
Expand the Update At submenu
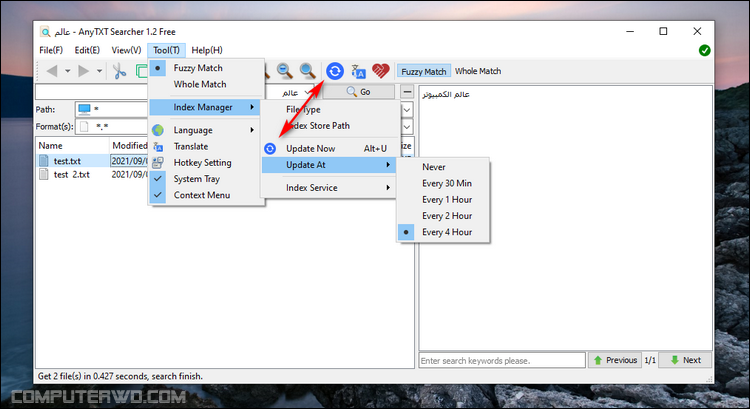tap(329, 165)
